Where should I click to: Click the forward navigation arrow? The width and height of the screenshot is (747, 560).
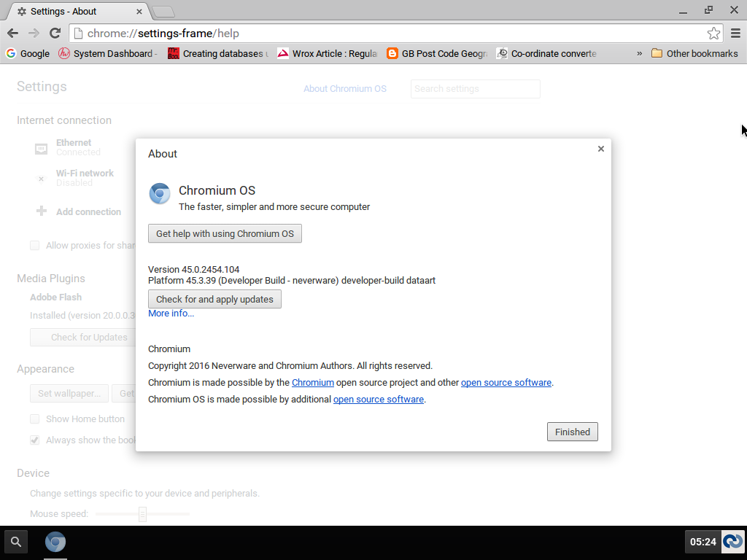coord(34,34)
